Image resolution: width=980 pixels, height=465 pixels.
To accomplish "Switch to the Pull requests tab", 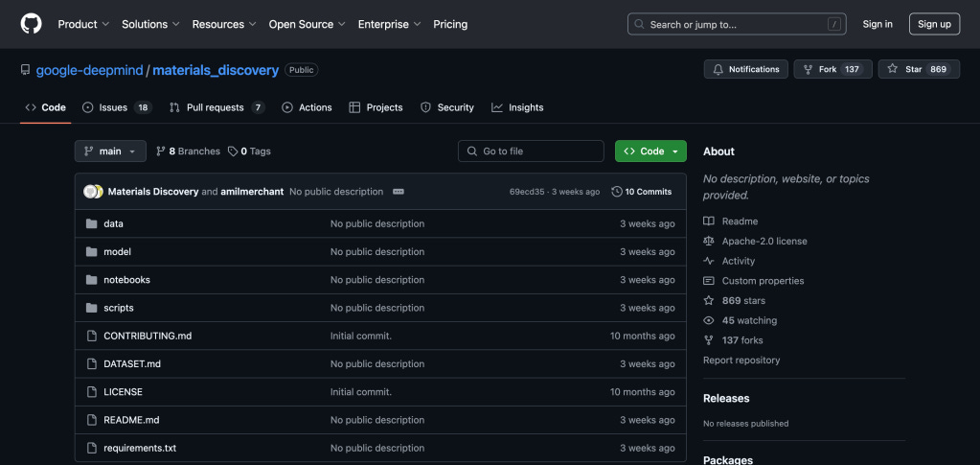I will [x=217, y=107].
